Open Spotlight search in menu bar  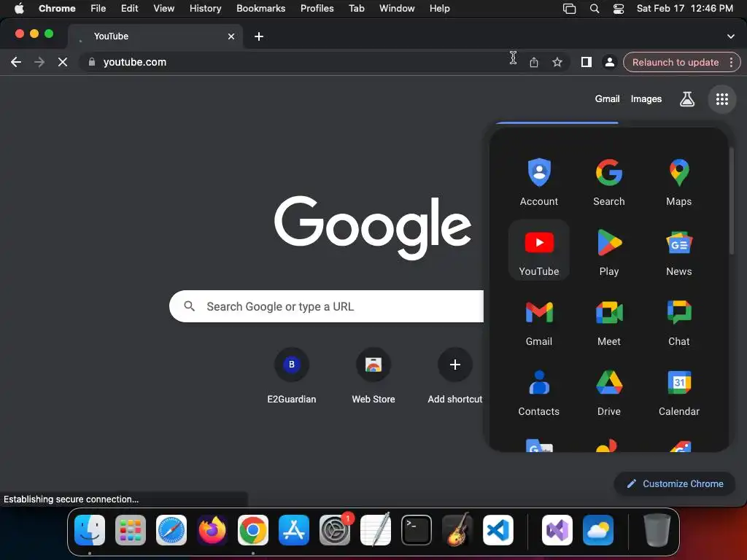[x=594, y=9]
